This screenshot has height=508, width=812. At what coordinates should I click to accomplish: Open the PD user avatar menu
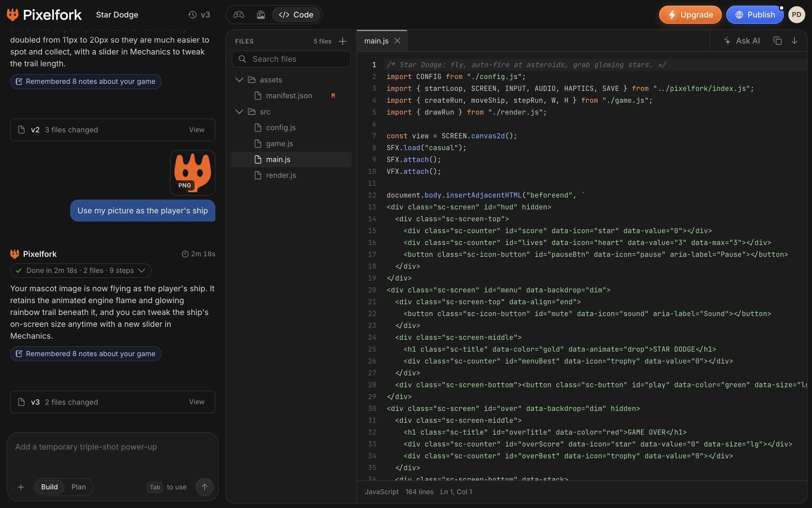[x=796, y=15]
